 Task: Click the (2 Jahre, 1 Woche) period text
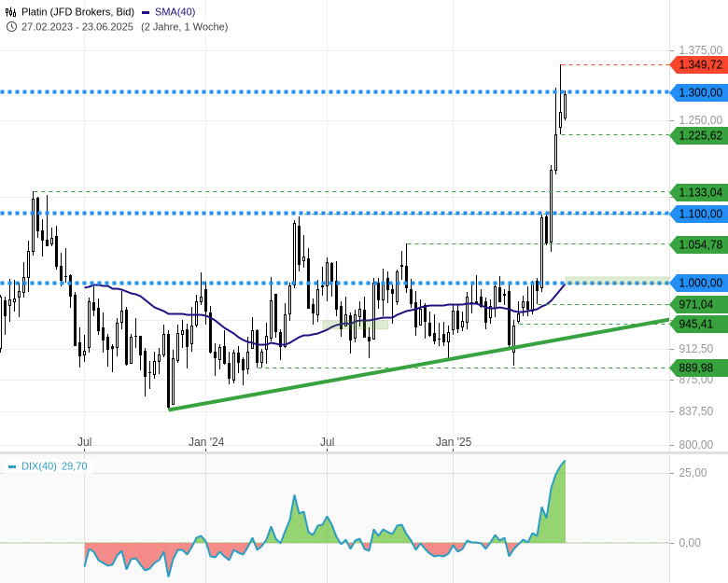click(x=185, y=27)
